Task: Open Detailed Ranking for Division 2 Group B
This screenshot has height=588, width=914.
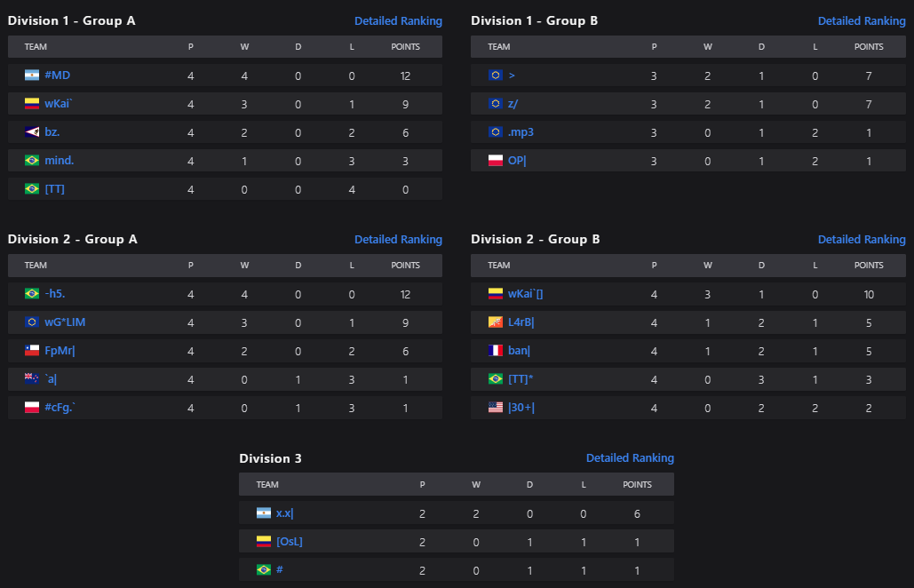Action: (862, 239)
